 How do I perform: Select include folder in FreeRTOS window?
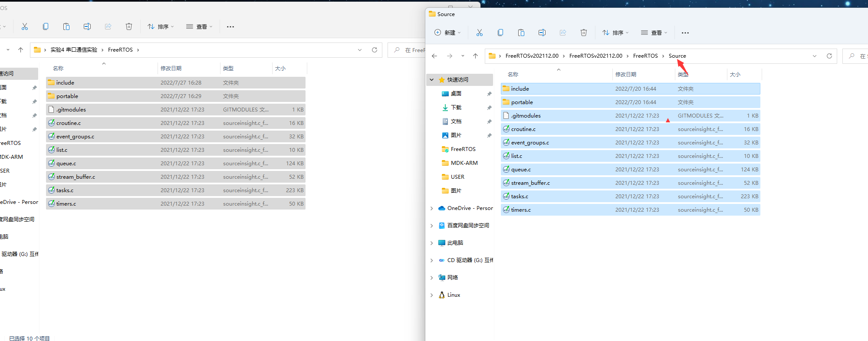click(x=176, y=83)
